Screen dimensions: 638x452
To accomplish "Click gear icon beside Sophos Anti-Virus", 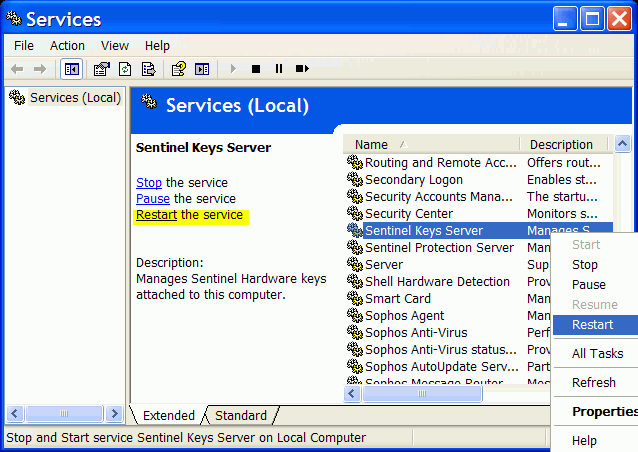I will click(355, 332).
